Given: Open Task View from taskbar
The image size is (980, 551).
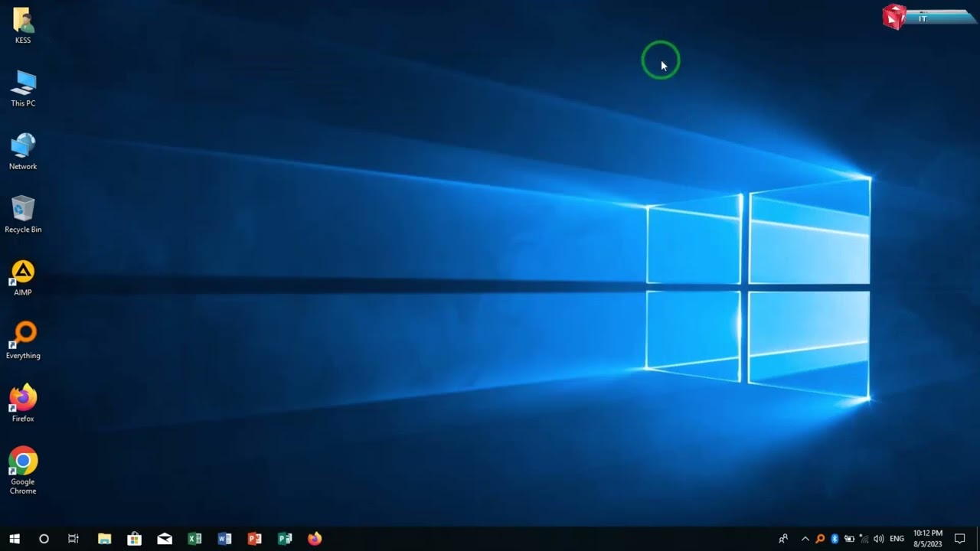Looking at the screenshot, I should [73, 539].
